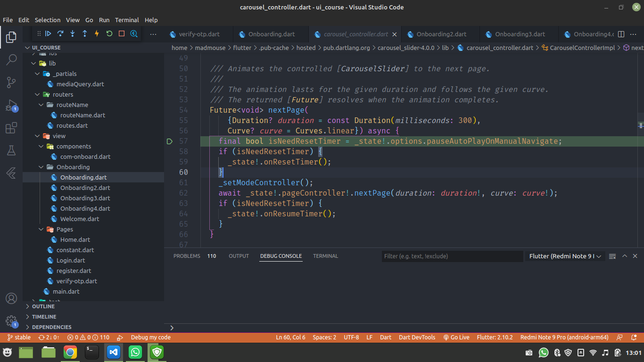
Task: Stop debugging with the red square
Action: [x=121, y=33]
